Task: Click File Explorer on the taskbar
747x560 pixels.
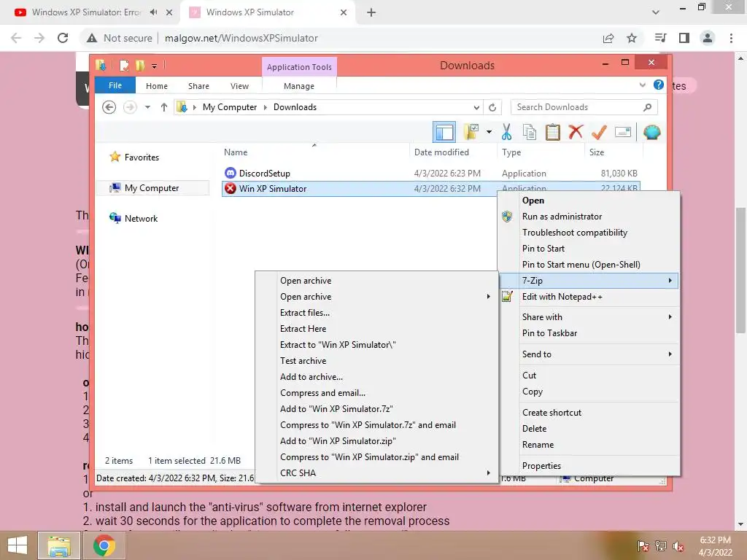Action: (x=58, y=545)
